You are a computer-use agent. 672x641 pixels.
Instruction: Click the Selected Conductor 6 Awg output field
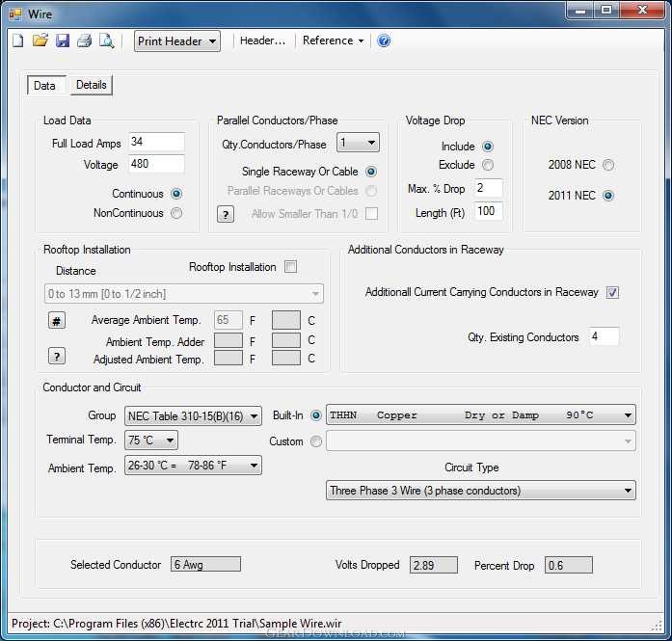coord(205,564)
